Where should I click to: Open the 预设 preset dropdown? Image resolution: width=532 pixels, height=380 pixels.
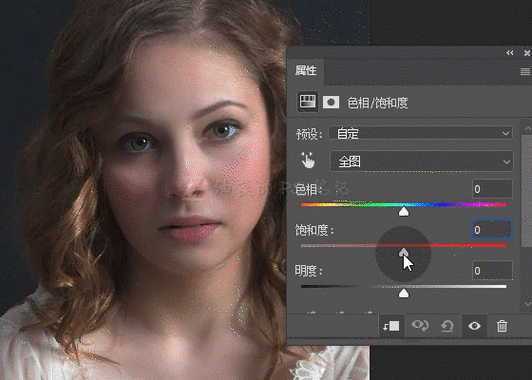[421, 133]
